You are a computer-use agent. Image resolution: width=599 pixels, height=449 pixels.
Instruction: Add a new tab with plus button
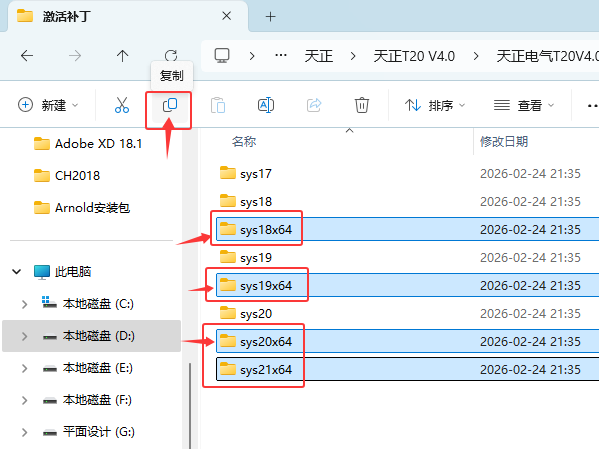coord(270,16)
